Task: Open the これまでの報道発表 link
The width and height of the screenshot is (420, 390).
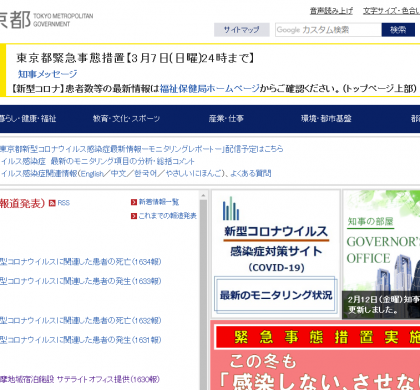Action: coord(167,216)
